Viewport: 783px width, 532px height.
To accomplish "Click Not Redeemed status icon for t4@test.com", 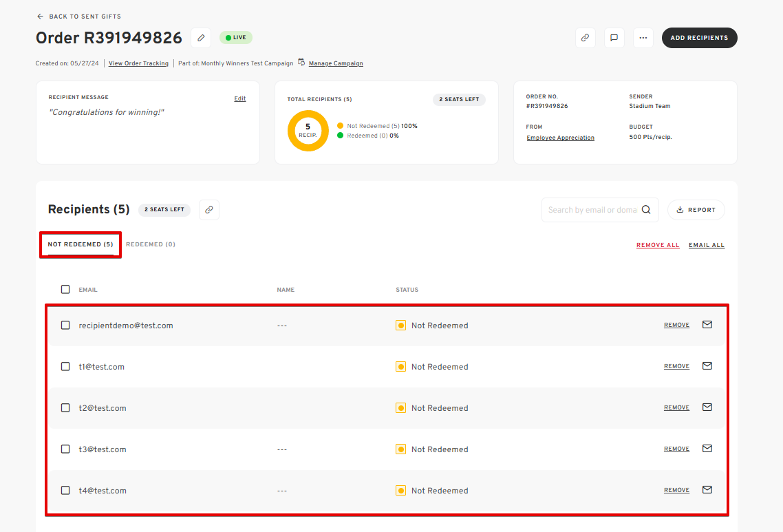I will (400, 491).
